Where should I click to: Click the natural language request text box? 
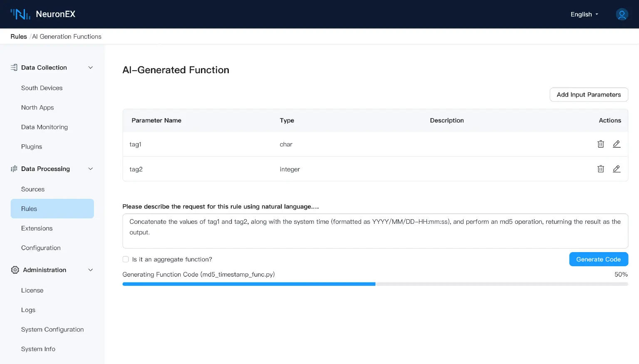pyautogui.click(x=375, y=231)
